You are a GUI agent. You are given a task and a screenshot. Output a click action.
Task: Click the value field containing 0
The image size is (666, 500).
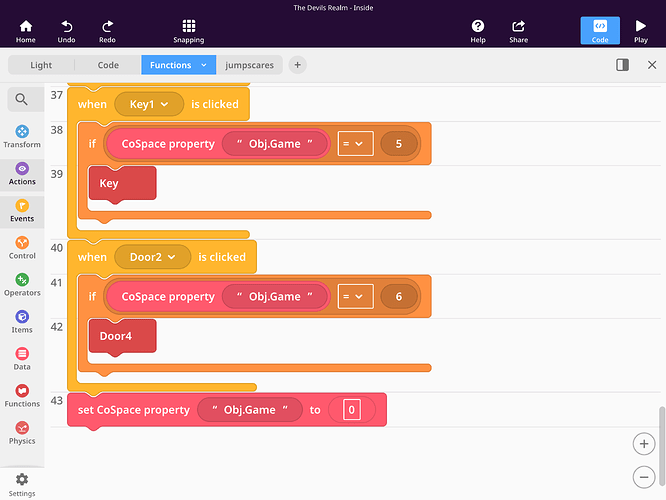tap(351, 410)
